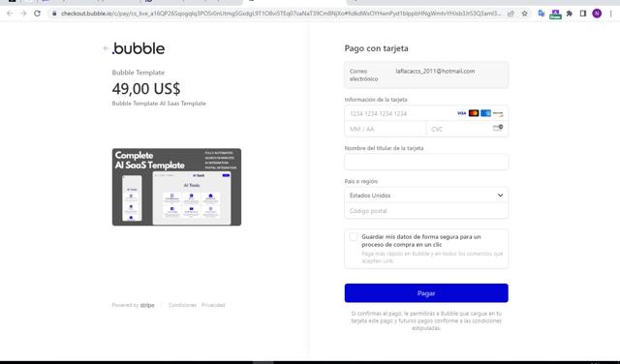Check the save my data securely box
The height and width of the screenshot is (364, 620).
click(353, 237)
